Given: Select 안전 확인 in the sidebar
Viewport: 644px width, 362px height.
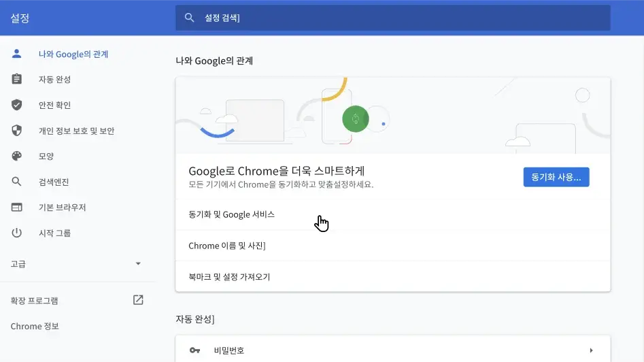Looking at the screenshot, I should [54, 105].
